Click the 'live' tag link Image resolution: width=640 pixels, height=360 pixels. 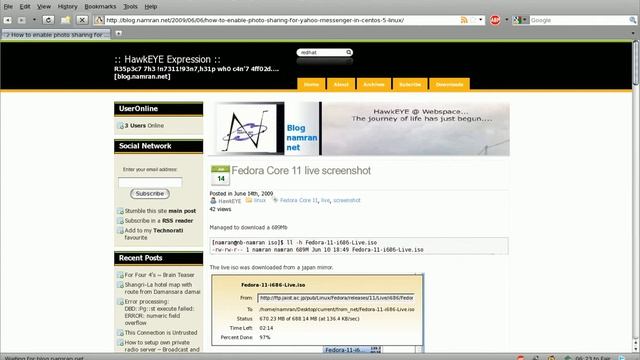[325, 200]
